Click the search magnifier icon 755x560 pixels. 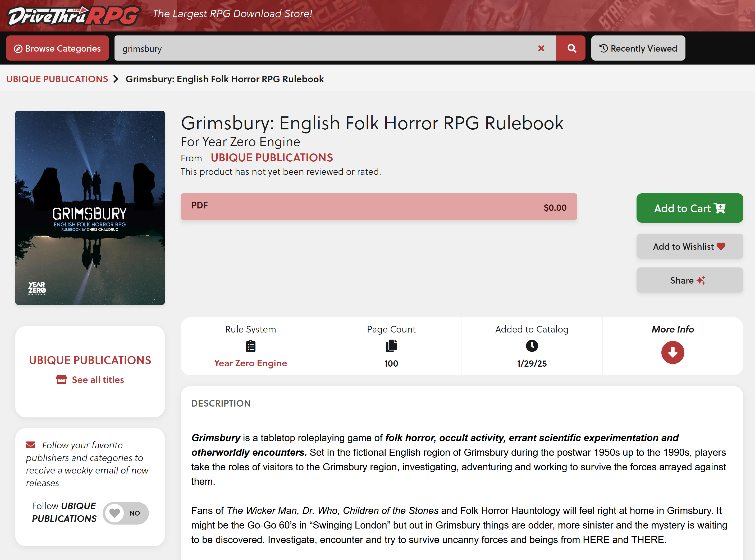[571, 48]
